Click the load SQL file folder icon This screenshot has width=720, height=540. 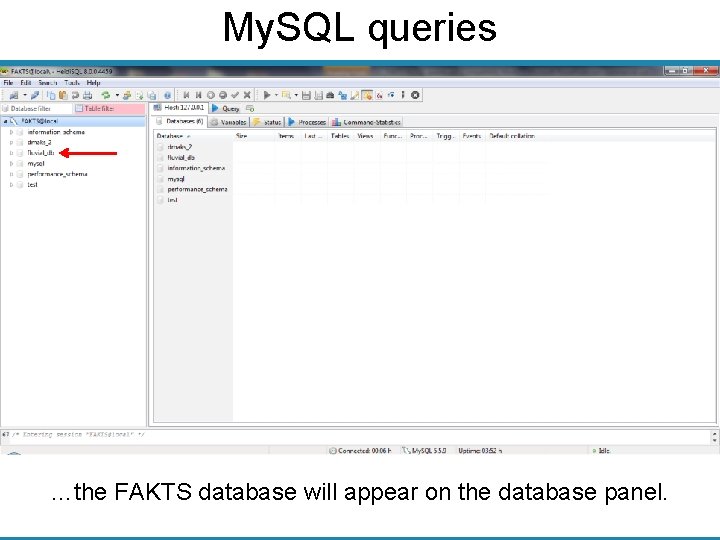click(x=286, y=95)
